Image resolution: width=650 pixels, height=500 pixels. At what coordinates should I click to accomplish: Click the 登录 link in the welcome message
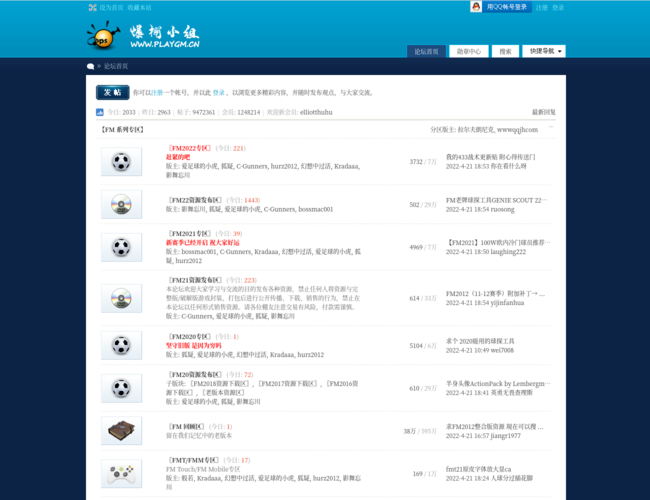tap(218, 92)
